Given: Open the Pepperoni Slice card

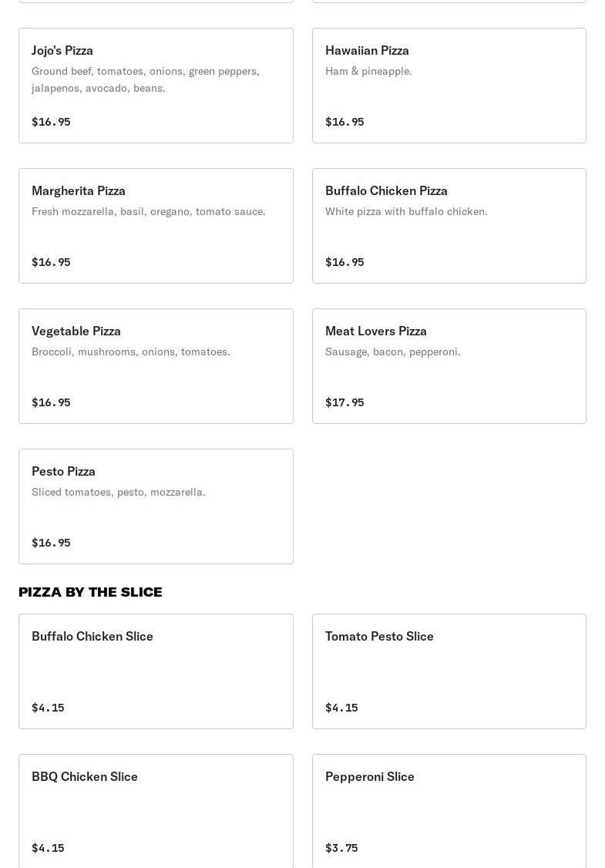Looking at the screenshot, I should click(x=449, y=811).
